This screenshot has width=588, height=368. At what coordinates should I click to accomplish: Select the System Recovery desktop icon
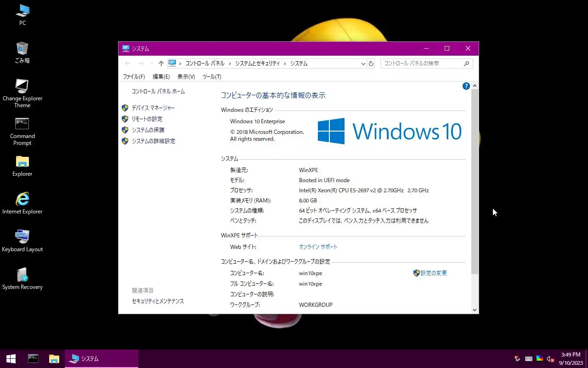[22, 279]
